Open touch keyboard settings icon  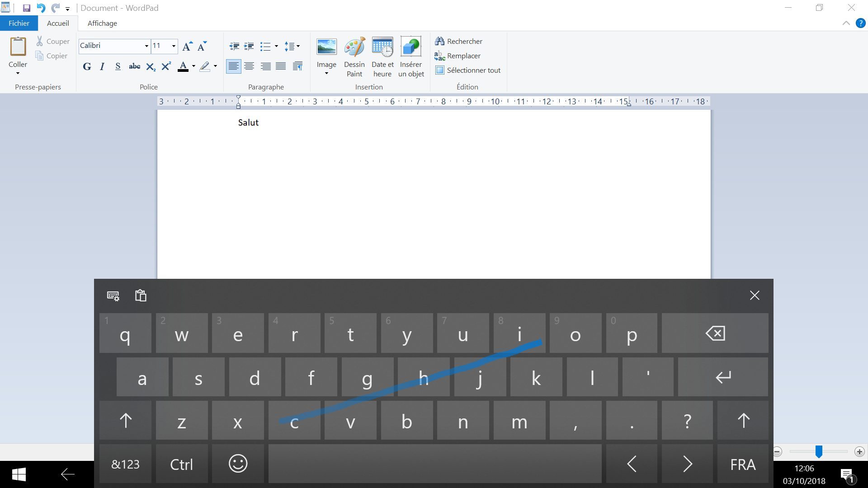113,296
